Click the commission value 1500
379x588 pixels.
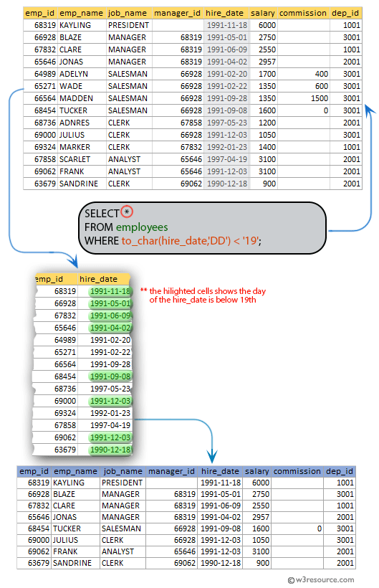(x=320, y=98)
